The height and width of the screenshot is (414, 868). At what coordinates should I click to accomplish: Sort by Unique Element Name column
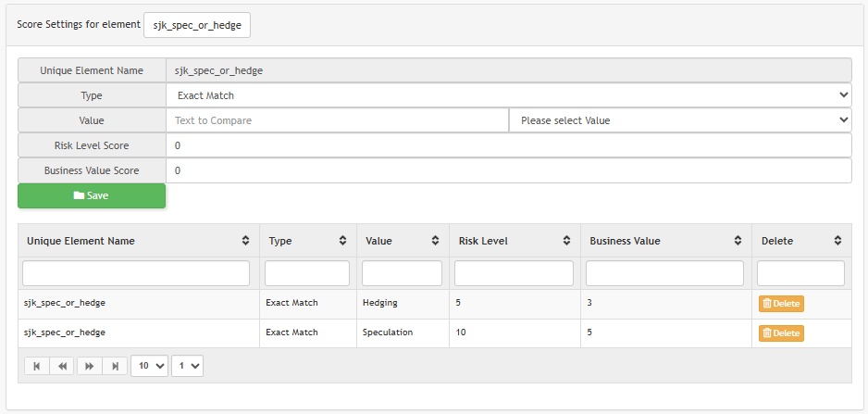[x=245, y=241]
